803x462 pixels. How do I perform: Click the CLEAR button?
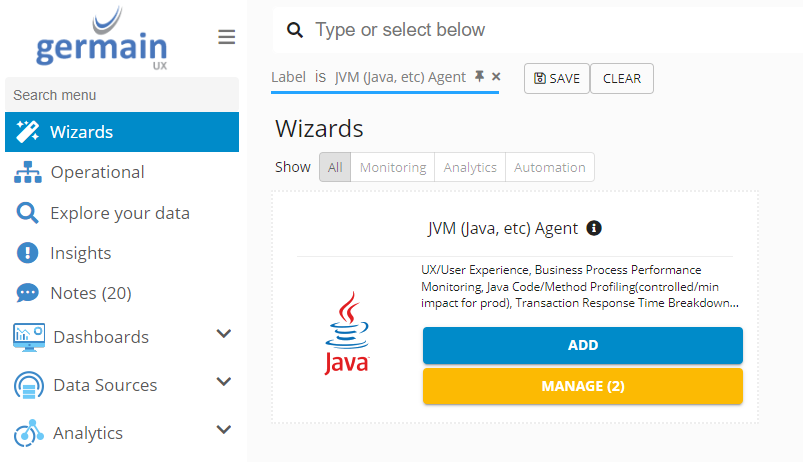622,79
